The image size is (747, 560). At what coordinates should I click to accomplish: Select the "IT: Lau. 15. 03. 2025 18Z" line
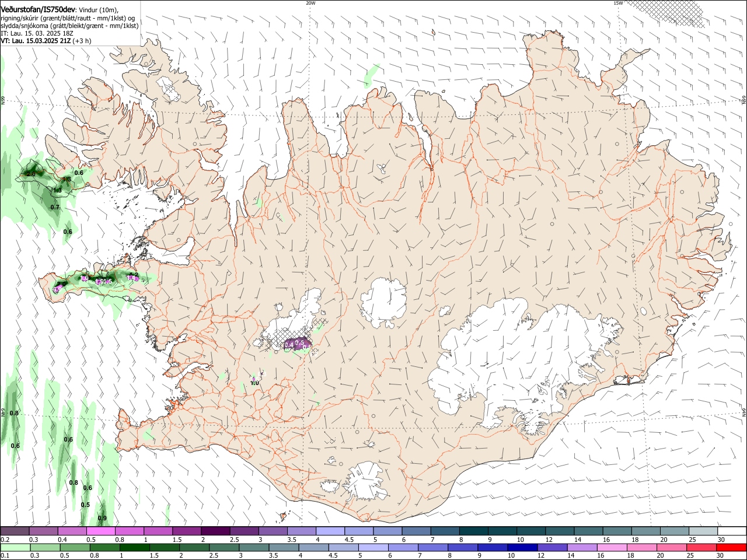pyautogui.click(x=37, y=33)
